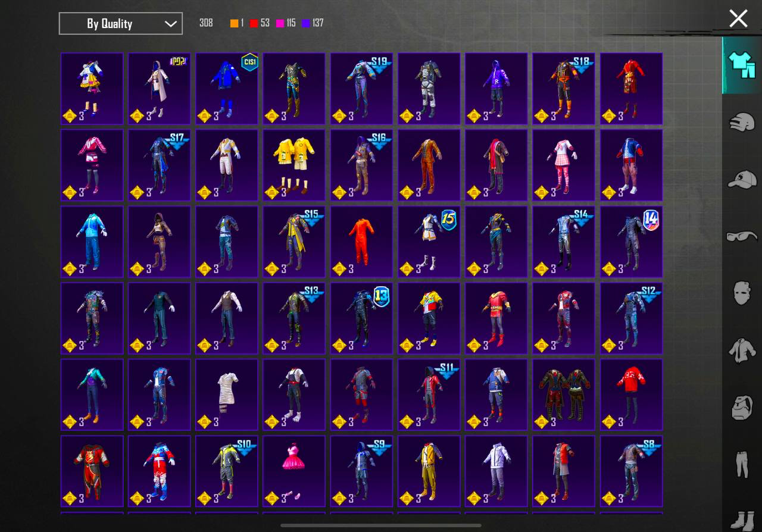Select the blue outfit with CIS1 badge
This screenshot has width=762, height=532.
coord(227,89)
